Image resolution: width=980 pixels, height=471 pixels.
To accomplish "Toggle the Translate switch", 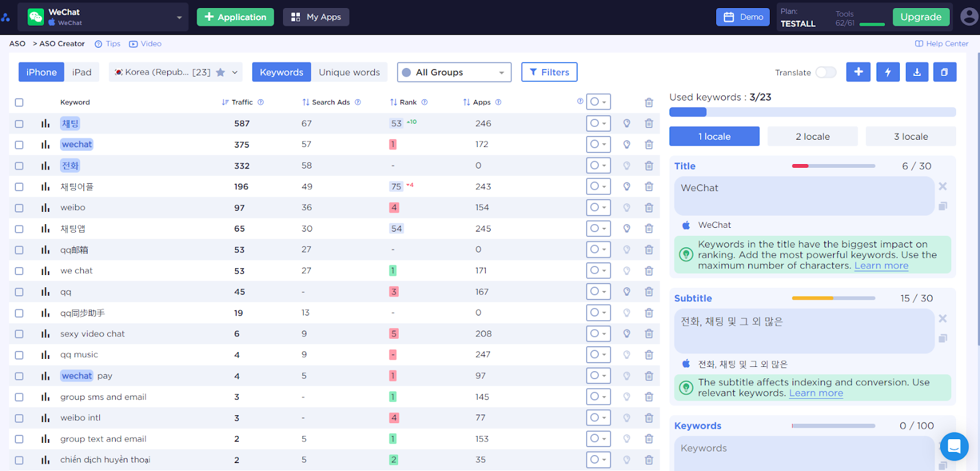I will coord(826,72).
